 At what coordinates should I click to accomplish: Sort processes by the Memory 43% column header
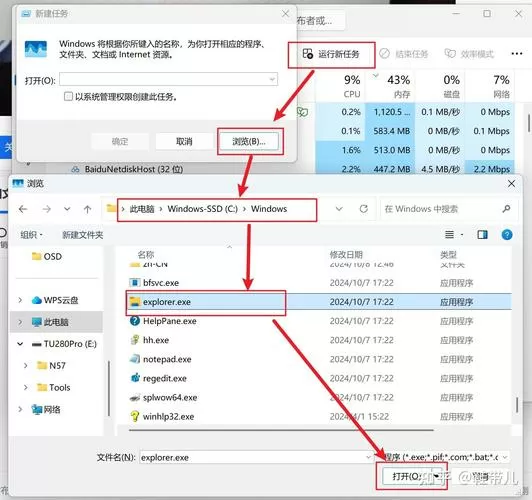point(390,86)
